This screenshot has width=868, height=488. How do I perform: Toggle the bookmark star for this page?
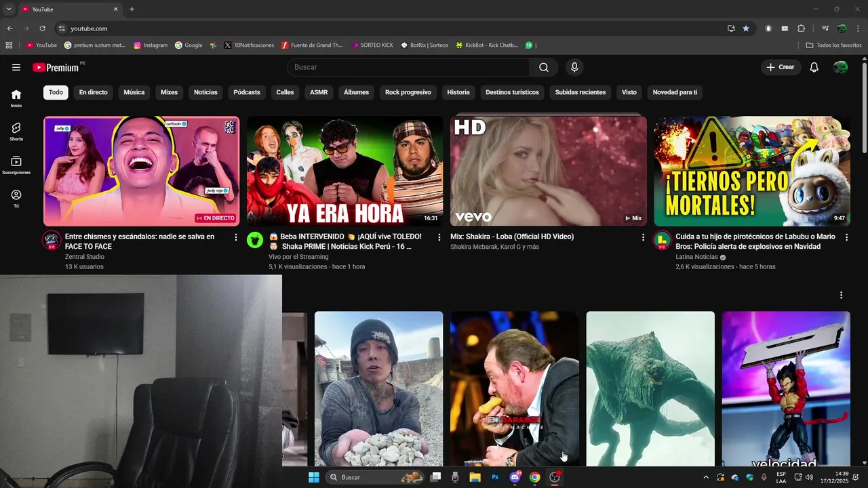coord(746,28)
